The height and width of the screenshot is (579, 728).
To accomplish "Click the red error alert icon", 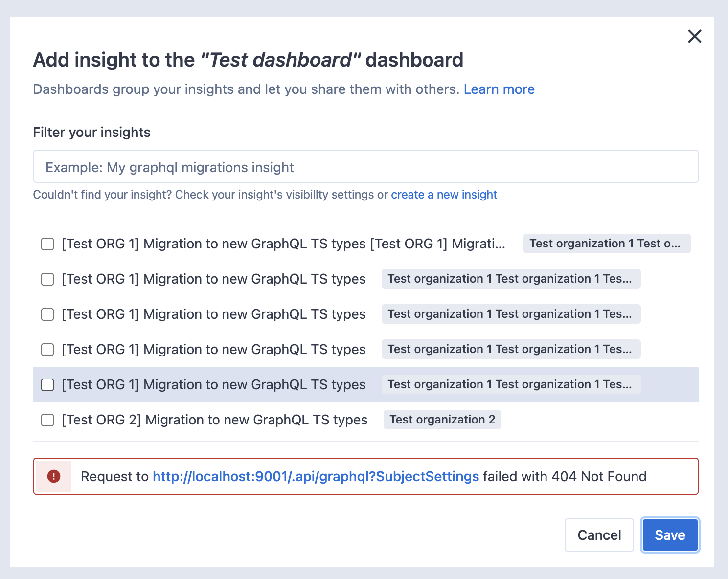I will [54, 476].
